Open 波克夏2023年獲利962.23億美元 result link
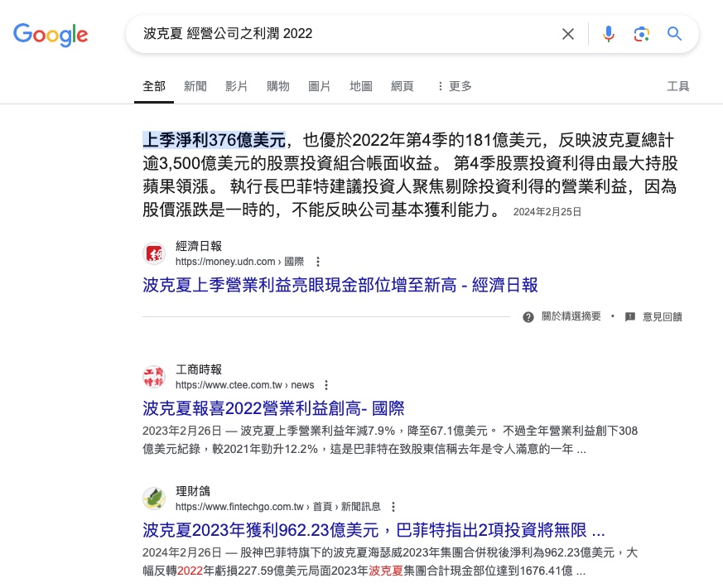 coord(374,530)
